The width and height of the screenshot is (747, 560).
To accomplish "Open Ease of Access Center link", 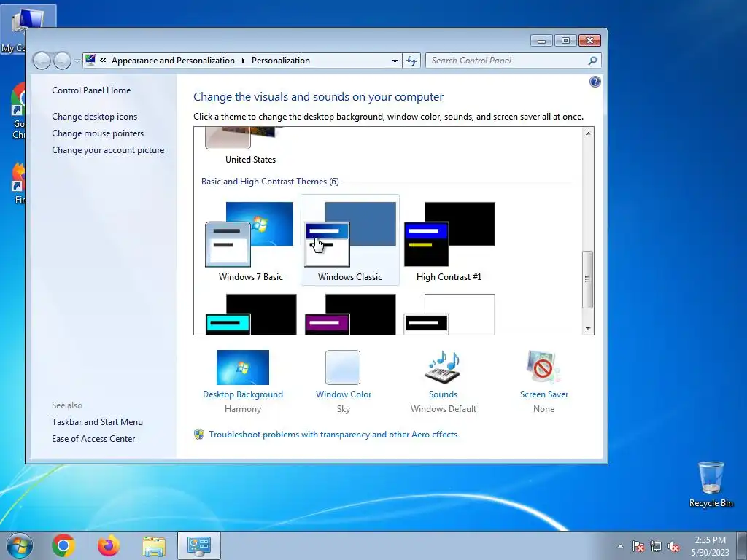I will tap(93, 438).
